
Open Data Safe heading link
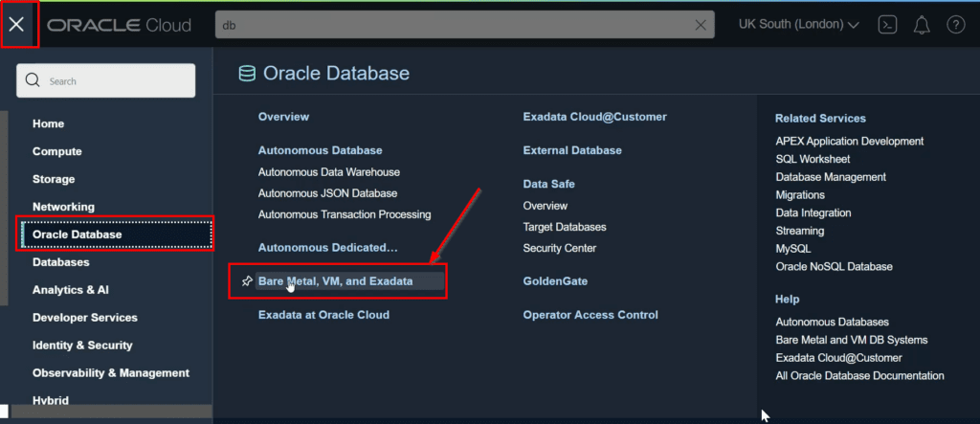[x=548, y=184]
